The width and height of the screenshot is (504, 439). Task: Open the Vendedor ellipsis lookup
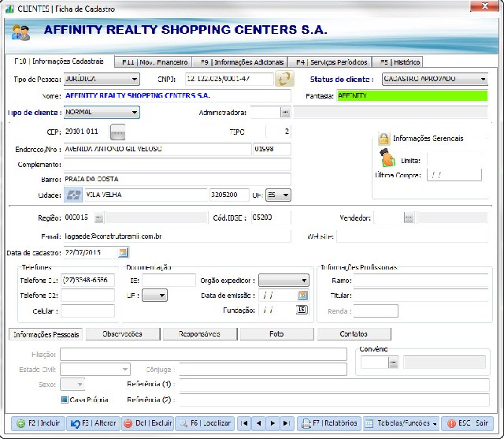pos(409,218)
